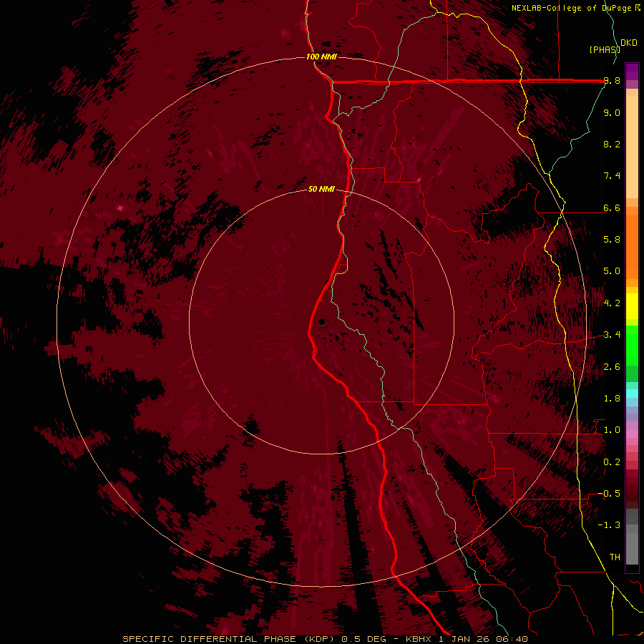Click the 8.2 scale value

pos(612,144)
